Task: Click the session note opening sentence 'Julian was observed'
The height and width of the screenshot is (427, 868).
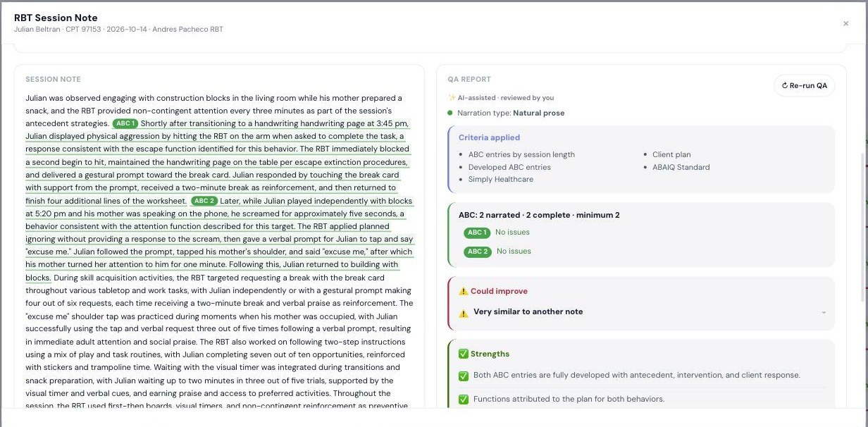Action: click(x=213, y=98)
